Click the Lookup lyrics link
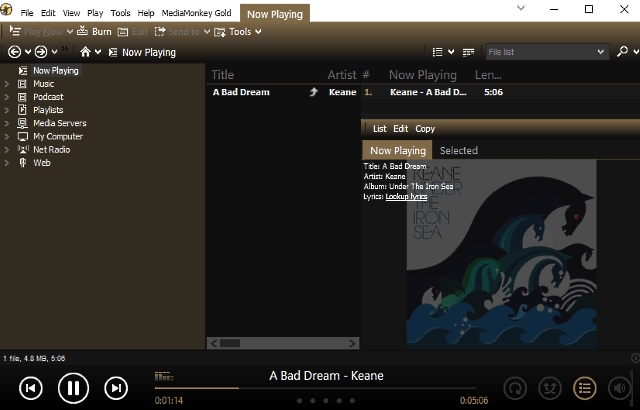 (406, 197)
